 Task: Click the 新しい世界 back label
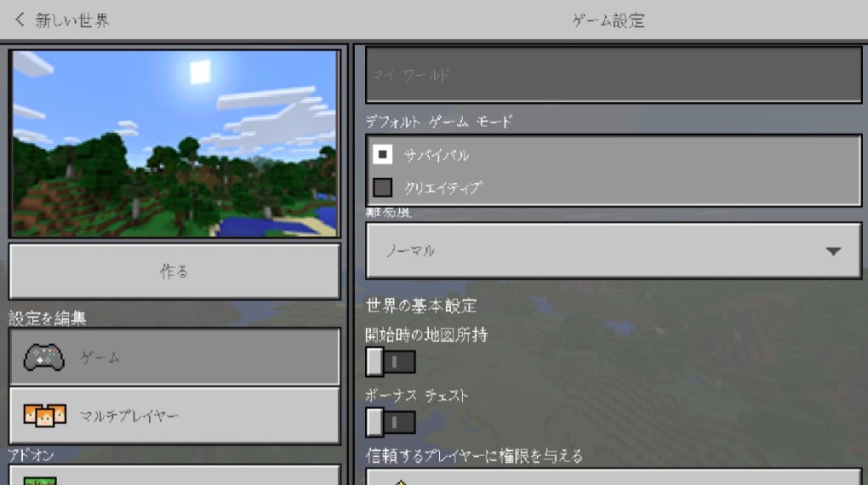[72, 20]
